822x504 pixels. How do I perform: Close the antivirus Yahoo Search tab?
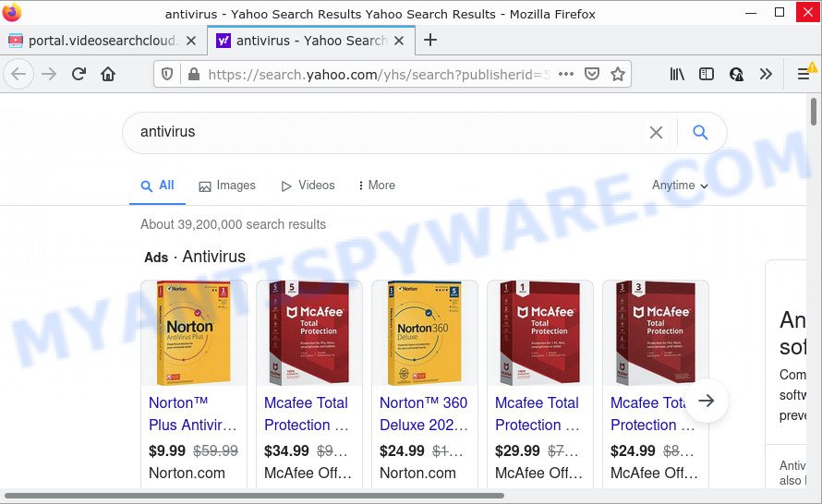tap(399, 41)
